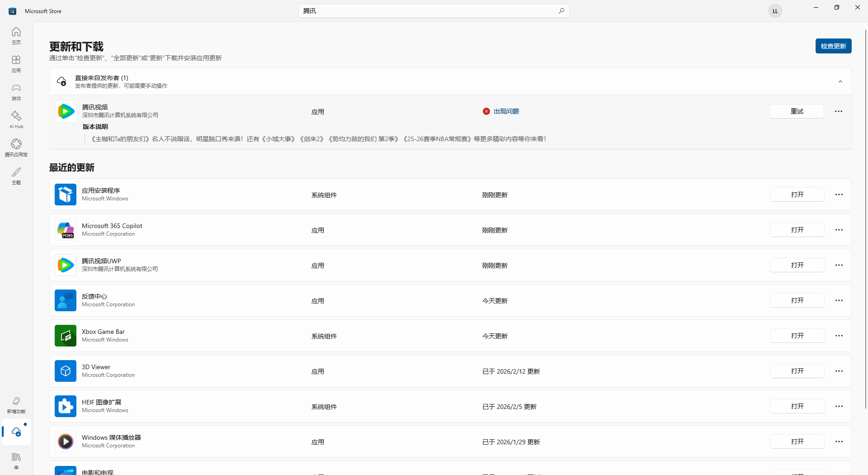Click the 反馈中心 app icon
The width and height of the screenshot is (868, 475).
click(66, 300)
